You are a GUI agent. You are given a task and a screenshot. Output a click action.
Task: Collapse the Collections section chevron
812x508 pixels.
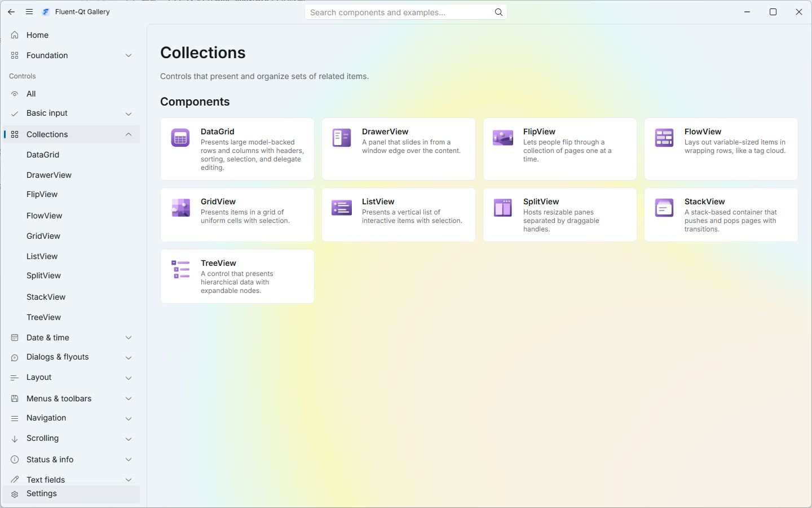click(x=129, y=134)
